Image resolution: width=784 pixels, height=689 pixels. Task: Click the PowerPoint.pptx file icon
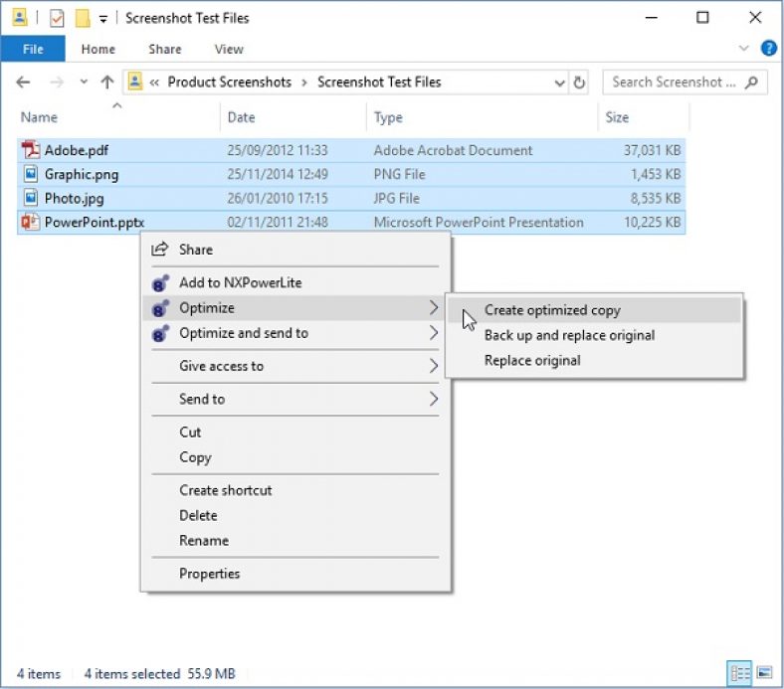30,222
